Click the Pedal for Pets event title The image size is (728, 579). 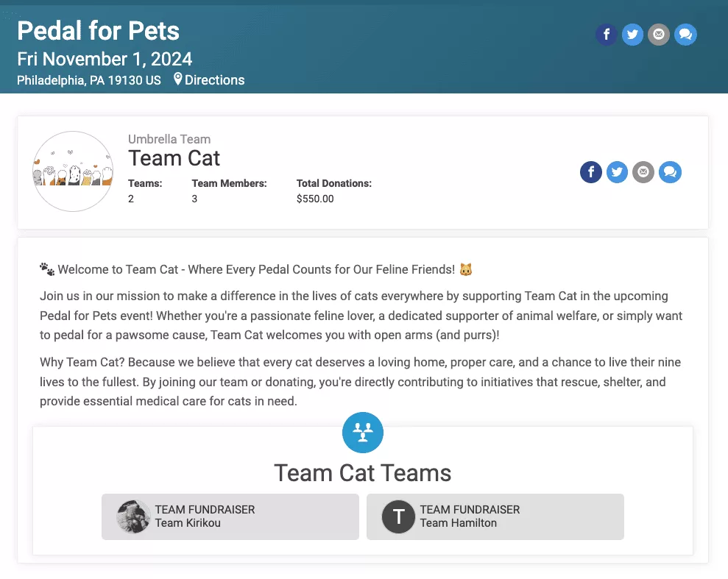coord(99,31)
